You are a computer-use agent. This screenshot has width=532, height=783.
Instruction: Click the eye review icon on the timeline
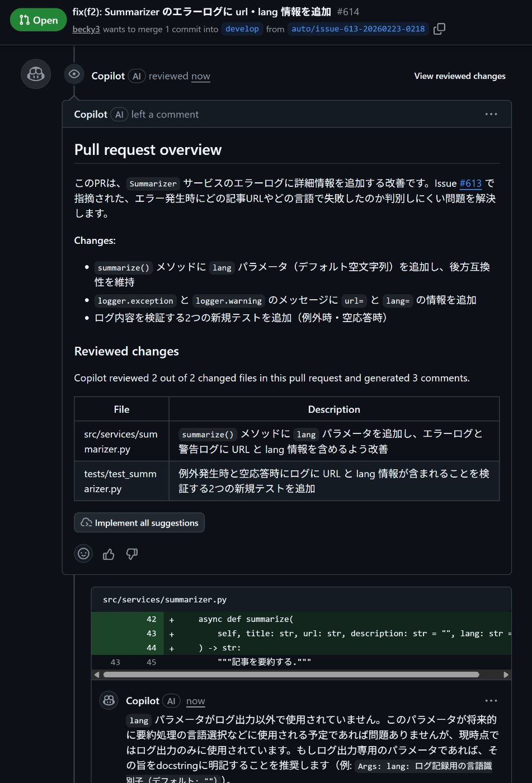pos(74,74)
